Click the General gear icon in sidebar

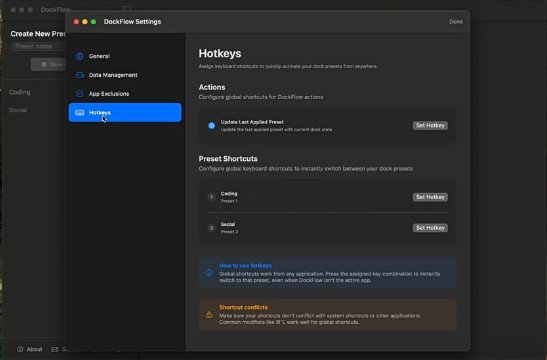pyautogui.click(x=80, y=56)
